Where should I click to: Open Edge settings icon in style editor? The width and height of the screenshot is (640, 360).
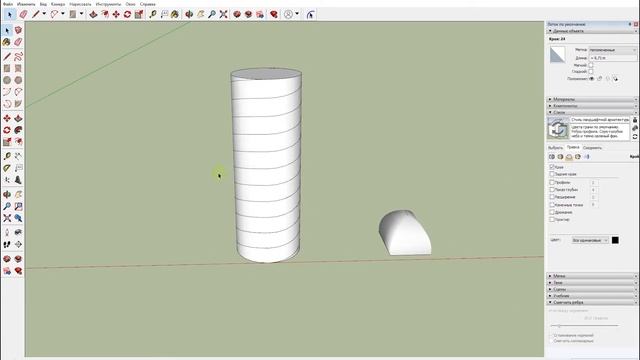(552, 157)
